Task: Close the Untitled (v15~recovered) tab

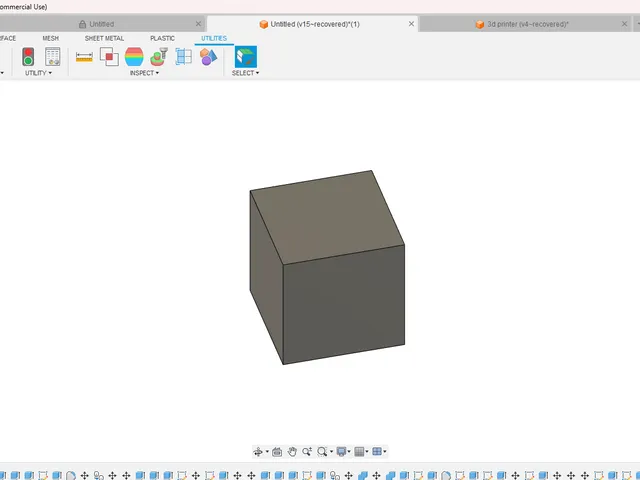Action: [411, 24]
